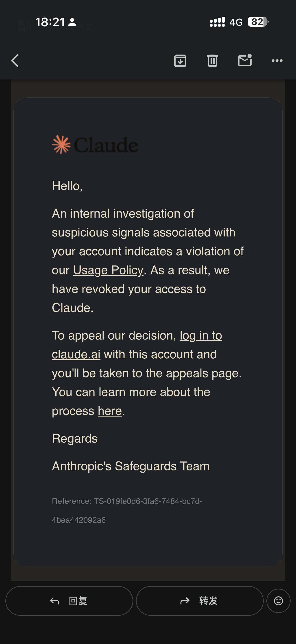Tap the 回复 reply button
The width and height of the screenshot is (296, 644).
[69, 601]
